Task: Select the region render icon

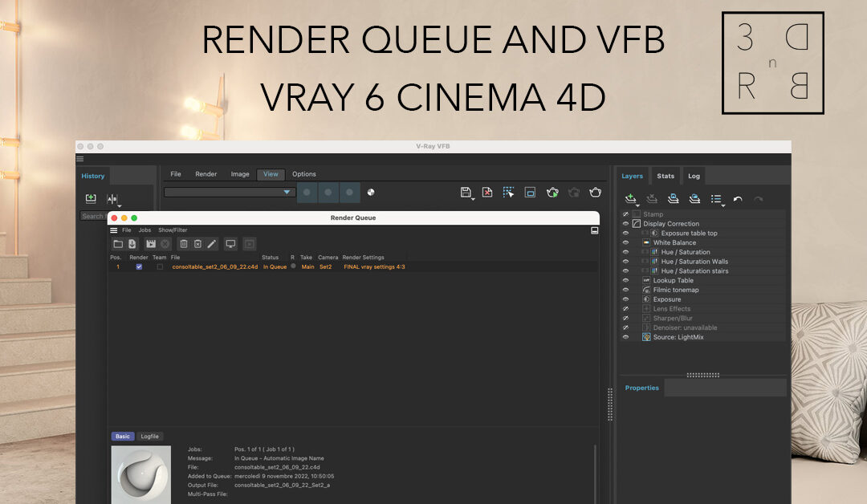Action: tap(508, 192)
